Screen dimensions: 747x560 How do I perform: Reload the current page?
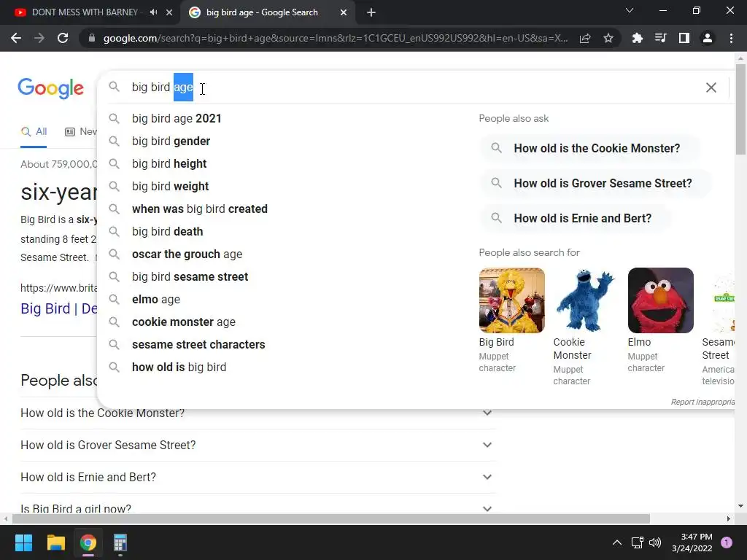(x=63, y=38)
